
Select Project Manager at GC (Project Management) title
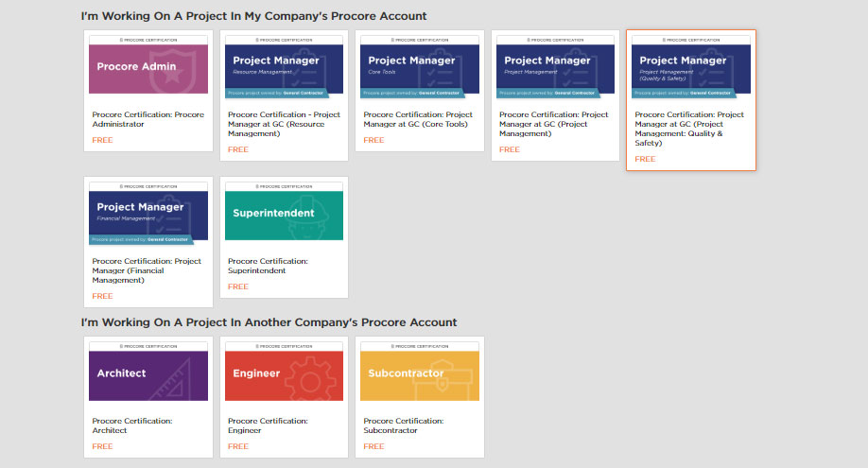click(x=553, y=124)
